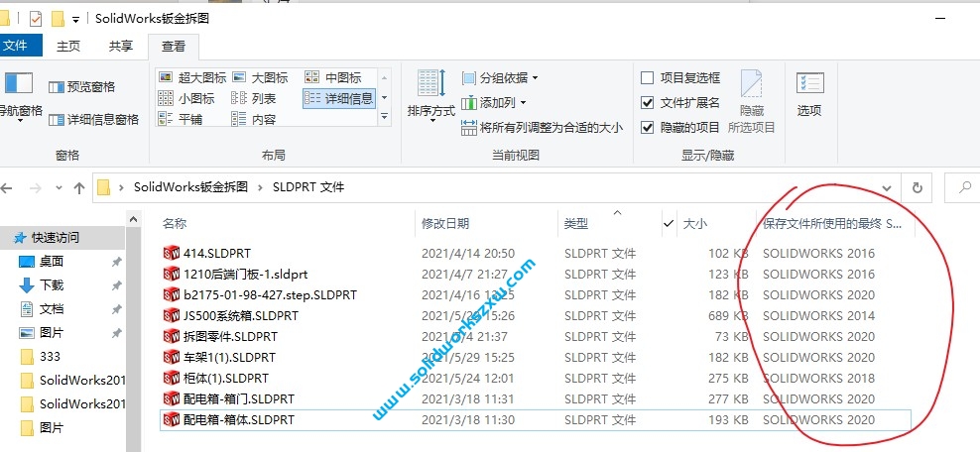Click the pin icon beside 下载
The width and height of the screenshot is (980, 452).
point(116,285)
